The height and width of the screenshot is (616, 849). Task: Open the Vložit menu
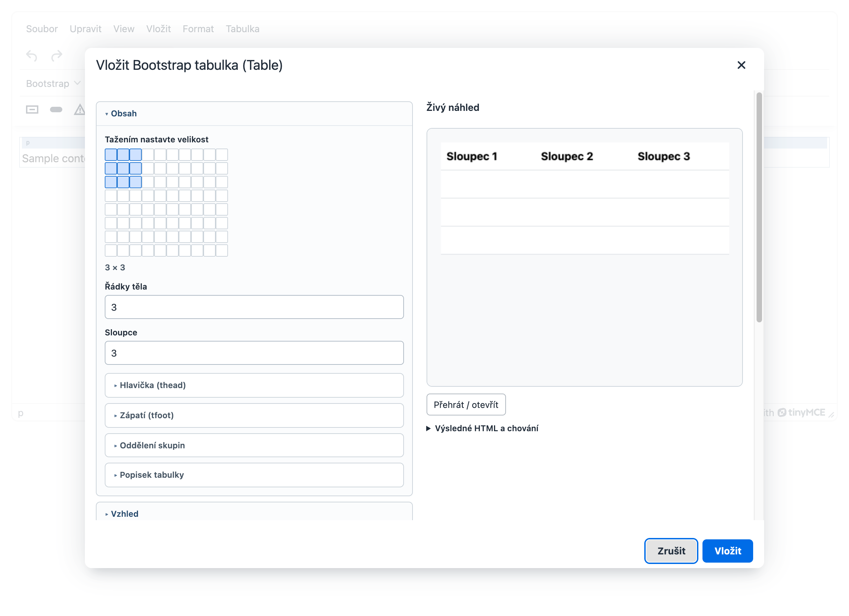(159, 29)
